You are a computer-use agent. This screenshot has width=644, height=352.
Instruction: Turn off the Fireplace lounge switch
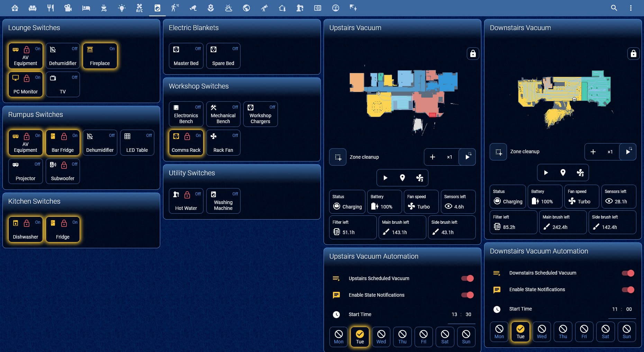100,56
